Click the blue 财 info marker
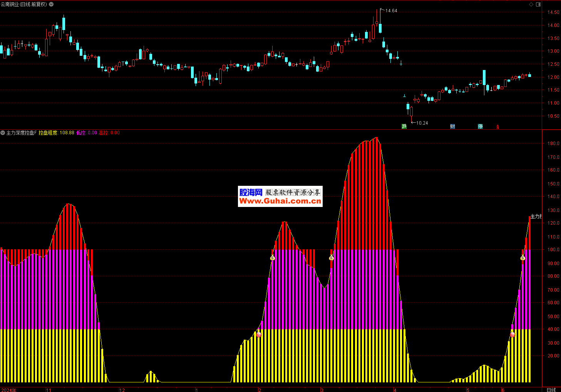This screenshot has width=561, height=392. (452, 126)
